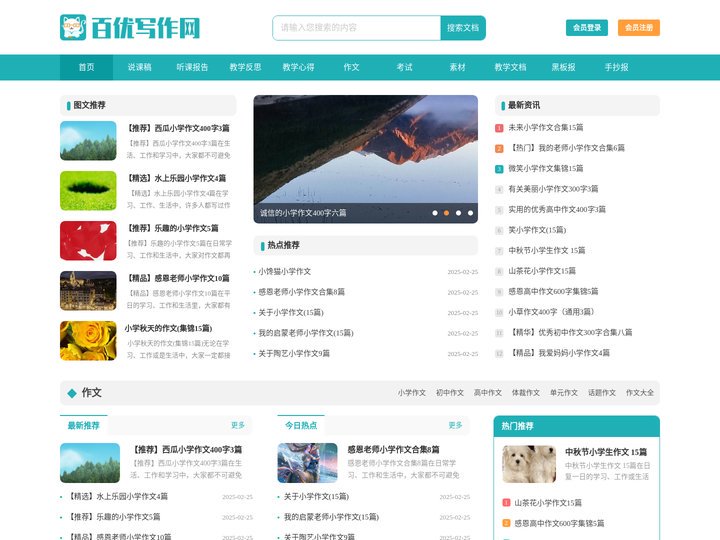The image size is (720, 540).
Task: Open rank 1 badge 未来小学作文合集15篇
Action: pos(499,128)
